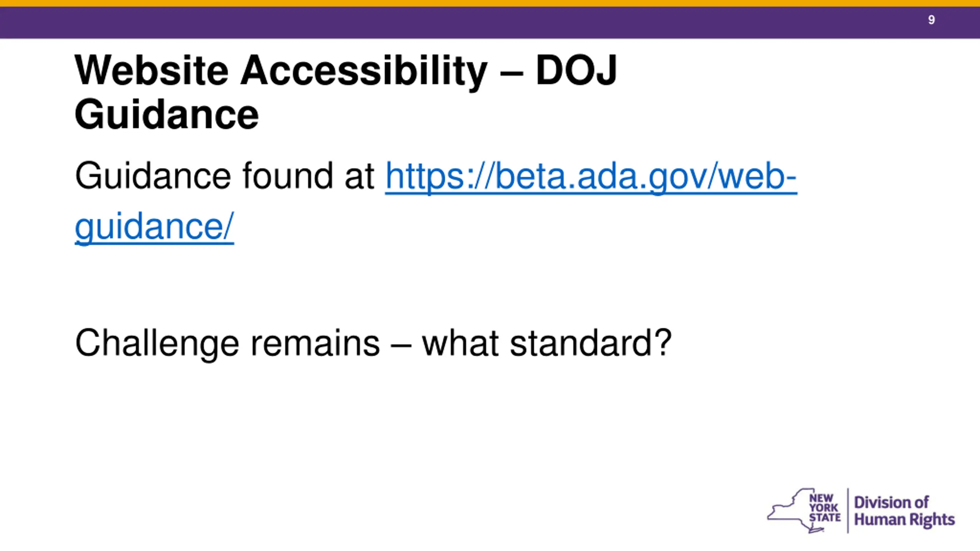Click the 'Human Rights' line of the logo

point(904,520)
